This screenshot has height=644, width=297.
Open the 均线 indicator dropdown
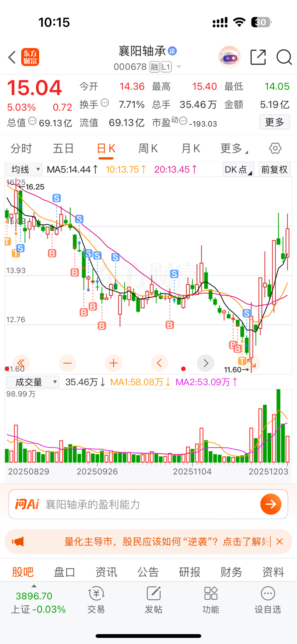24,169
